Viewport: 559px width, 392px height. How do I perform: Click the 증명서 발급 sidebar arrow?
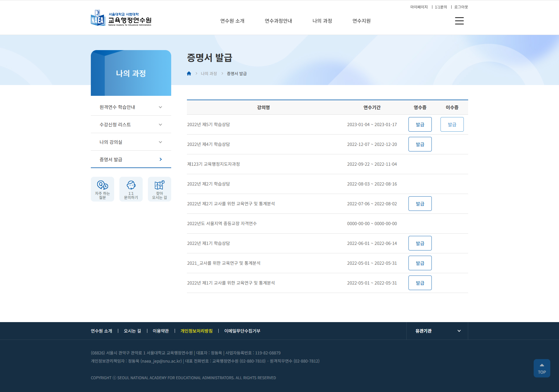click(x=161, y=159)
